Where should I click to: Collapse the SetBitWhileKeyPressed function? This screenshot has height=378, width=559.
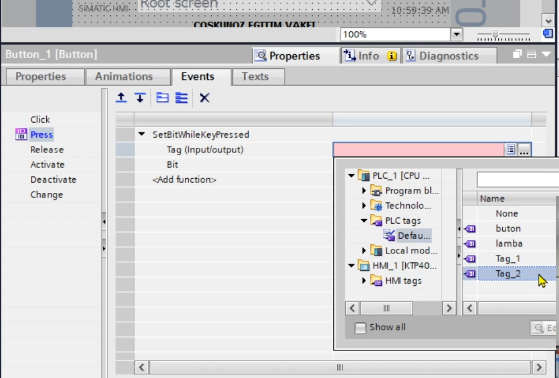click(142, 134)
